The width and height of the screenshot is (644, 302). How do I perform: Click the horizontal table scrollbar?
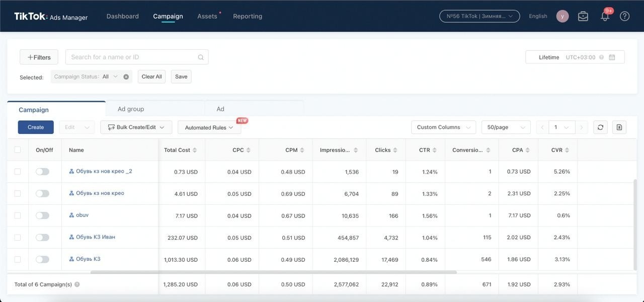[x=274, y=272]
